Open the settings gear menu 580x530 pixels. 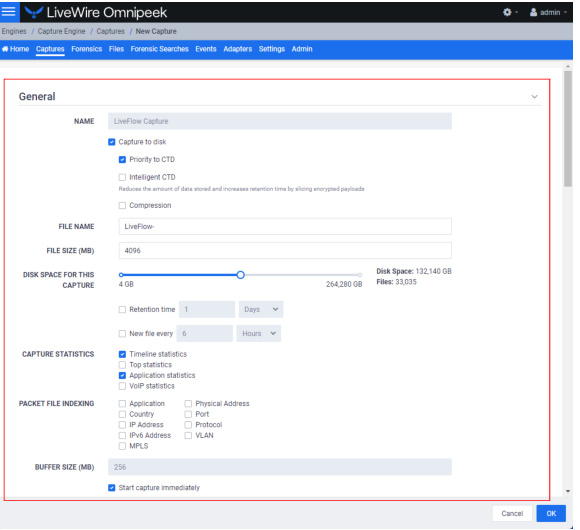(510, 12)
